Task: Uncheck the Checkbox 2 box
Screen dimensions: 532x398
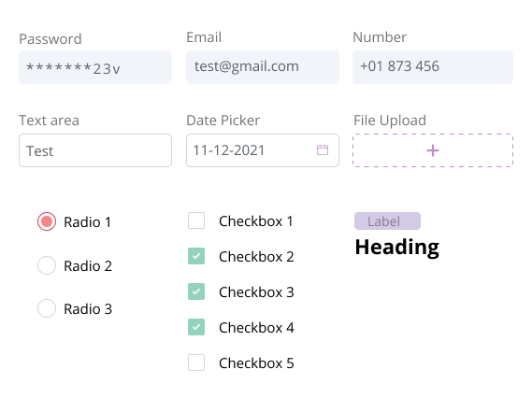Action: click(196, 256)
